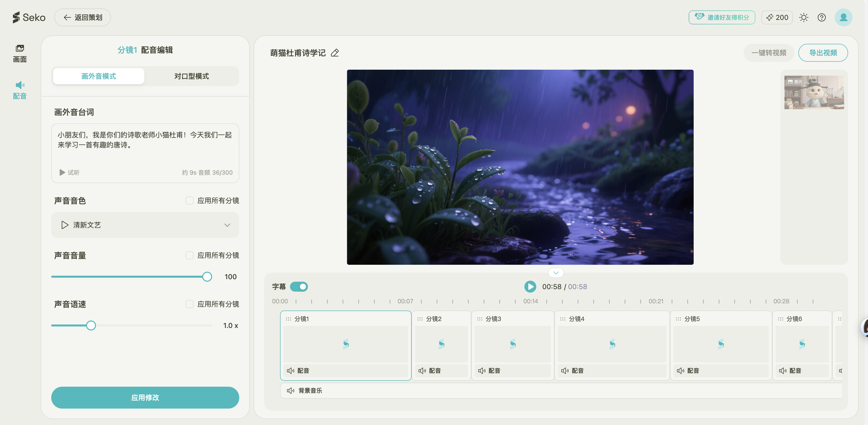Click the 背景音乐 track row

click(x=561, y=390)
